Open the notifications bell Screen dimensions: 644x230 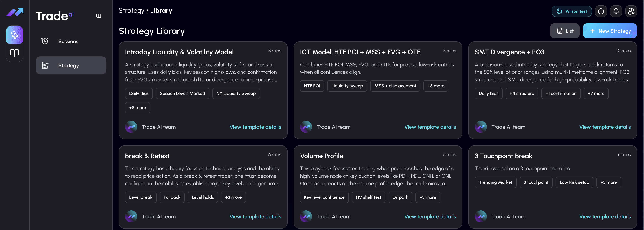click(x=616, y=11)
